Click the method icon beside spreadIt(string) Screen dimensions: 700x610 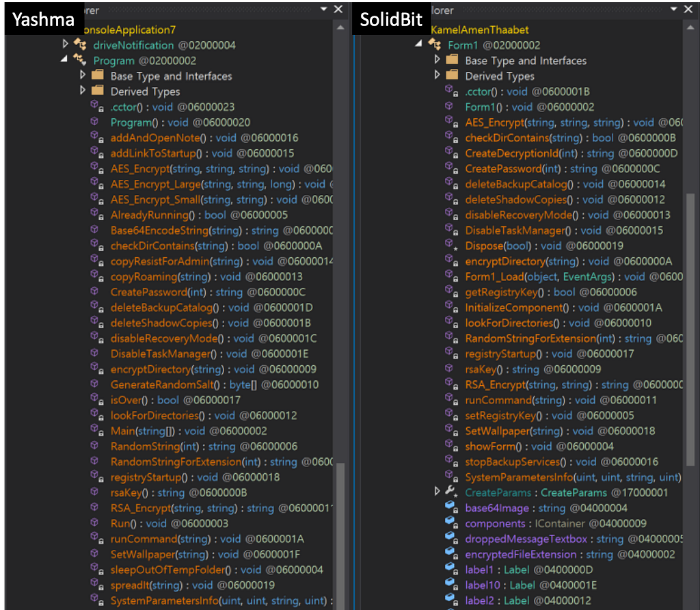coord(97,584)
